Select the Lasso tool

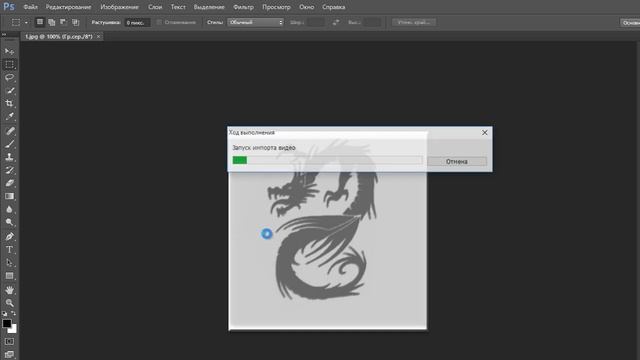pos(9,78)
